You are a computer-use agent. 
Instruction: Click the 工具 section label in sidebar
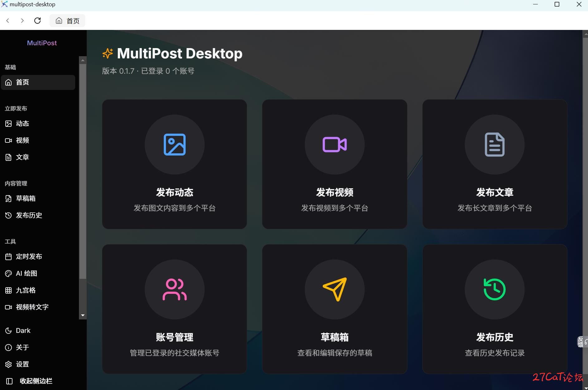(10, 241)
